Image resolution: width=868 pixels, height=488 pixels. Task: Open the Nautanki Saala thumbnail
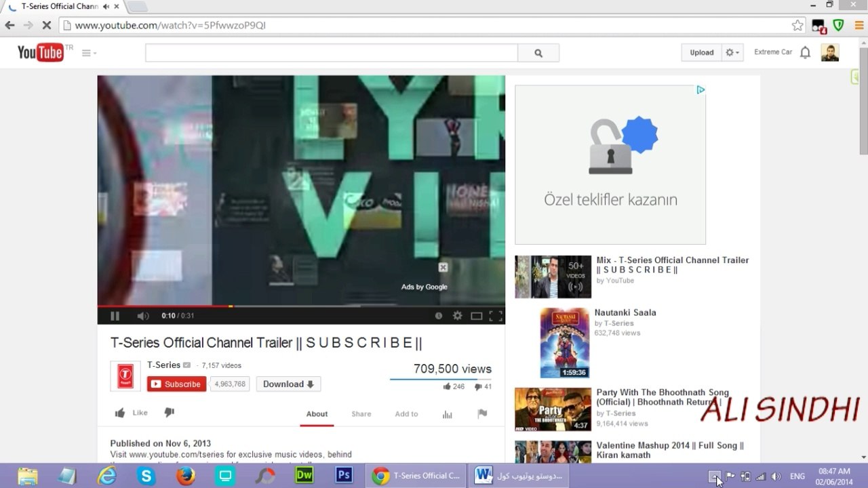[x=565, y=343]
